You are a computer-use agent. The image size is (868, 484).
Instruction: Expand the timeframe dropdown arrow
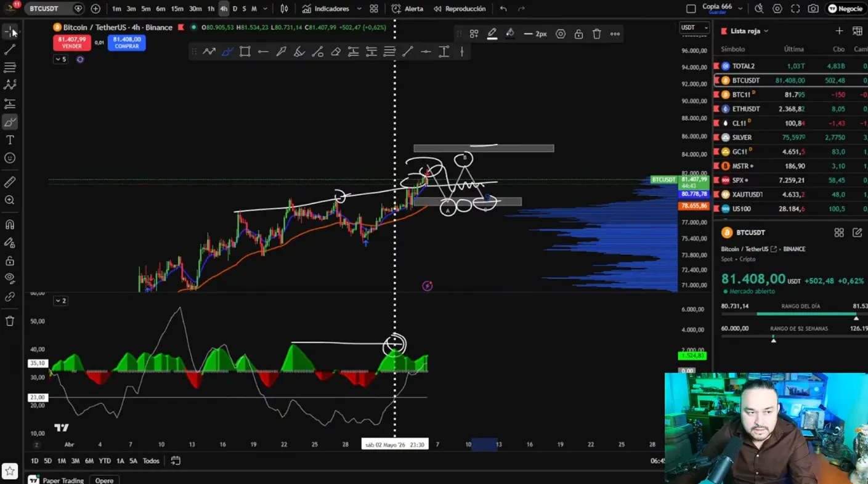(266, 9)
